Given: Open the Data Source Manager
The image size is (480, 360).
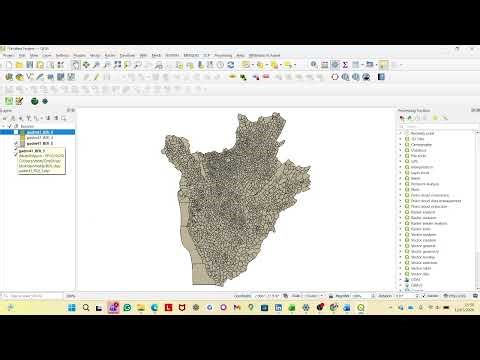Looking at the screenshot, I should coord(9,77).
